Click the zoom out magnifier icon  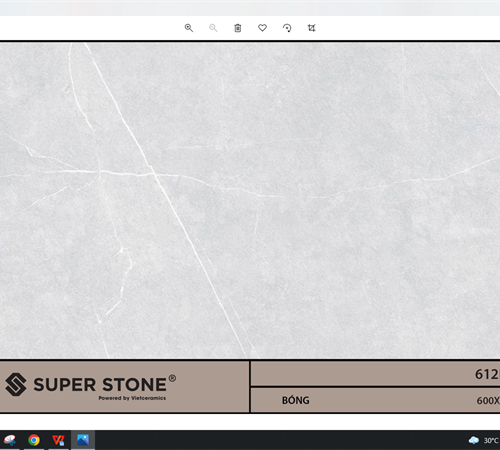point(213,28)
